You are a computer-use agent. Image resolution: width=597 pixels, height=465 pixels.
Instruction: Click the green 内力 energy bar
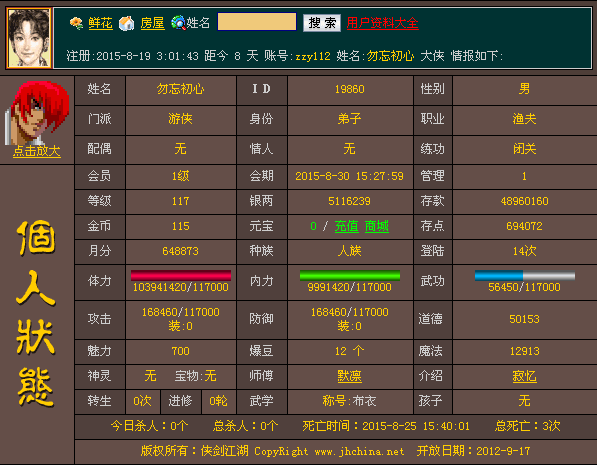point(350,275)
